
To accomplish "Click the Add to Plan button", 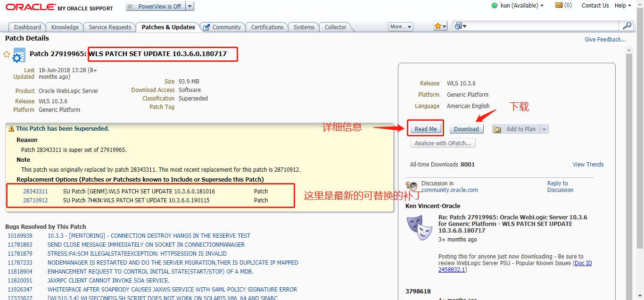I will [x=515, y=129].
